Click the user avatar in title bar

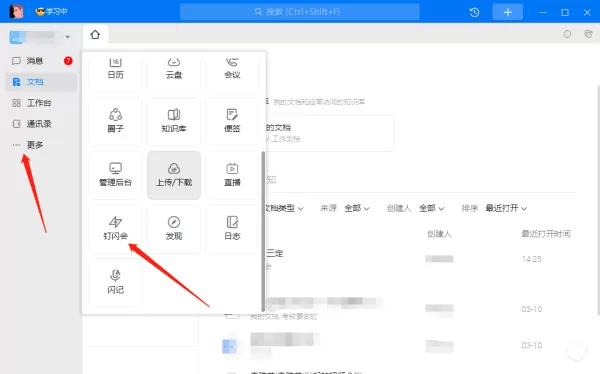(x=16, y=12)
